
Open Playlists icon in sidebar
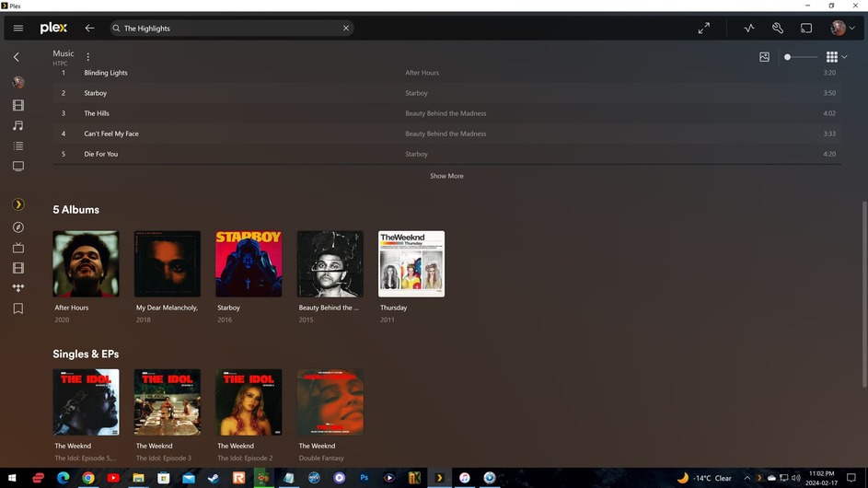tap(18, 146)
